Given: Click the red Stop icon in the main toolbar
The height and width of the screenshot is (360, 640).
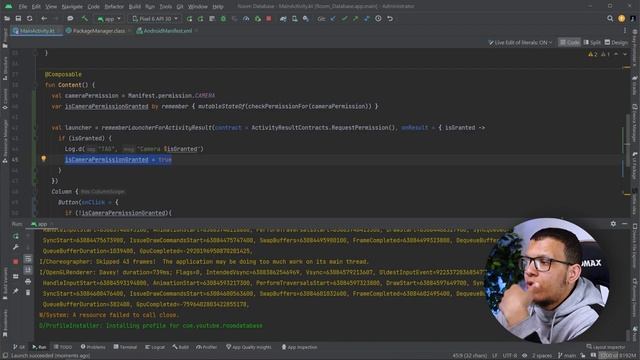Looking at the screenshot, I should click(269, 19).
